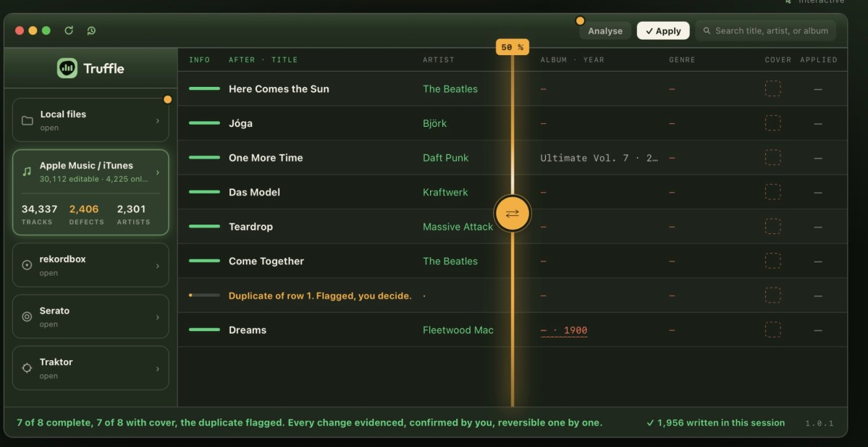Viewport: 868px width, 447px height.
Task: Click the cover placeholder for Come Together
Action: click(772, 261)
